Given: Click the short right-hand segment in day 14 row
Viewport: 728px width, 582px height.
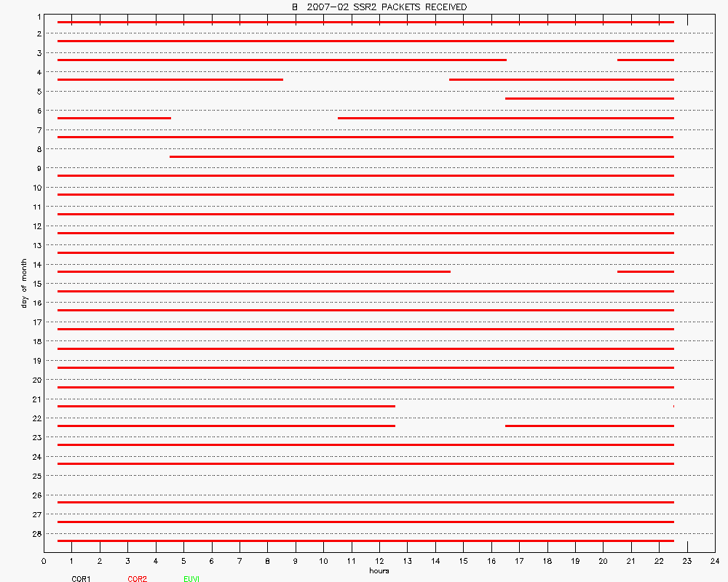Looking at the screenshot, I should tap(645, 271).
